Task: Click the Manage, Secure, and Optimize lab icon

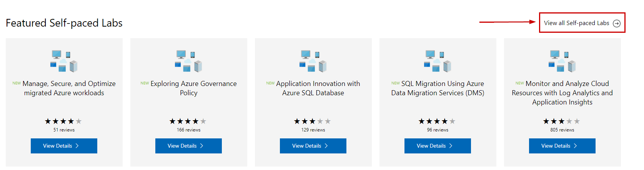Action: click(x=64, y=61)
